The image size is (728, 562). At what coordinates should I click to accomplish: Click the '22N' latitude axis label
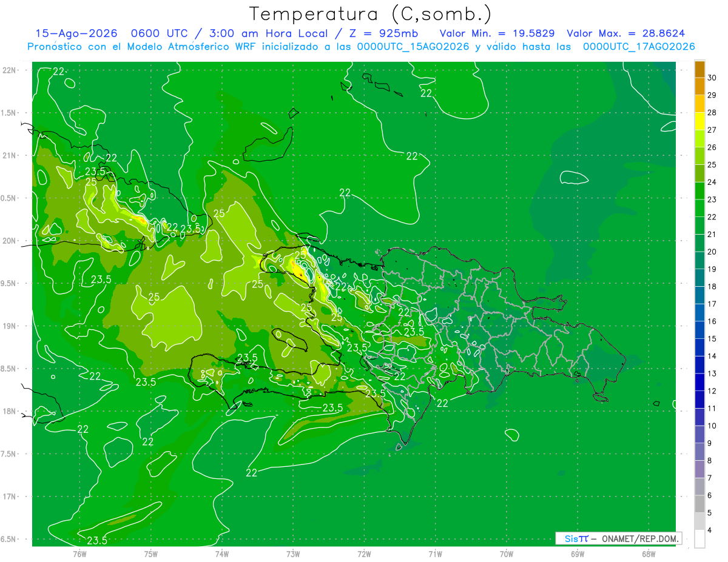[x=9, y=70]
